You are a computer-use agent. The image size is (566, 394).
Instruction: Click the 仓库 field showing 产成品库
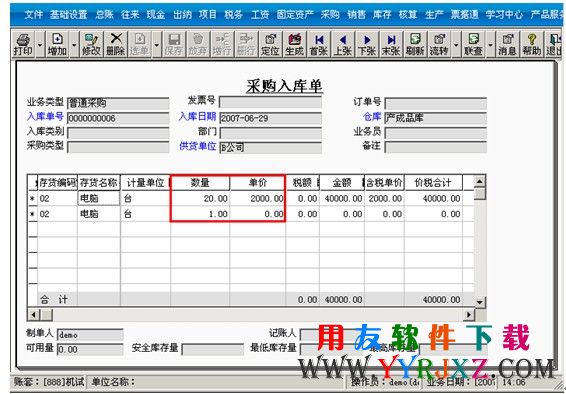coord(435,118)
